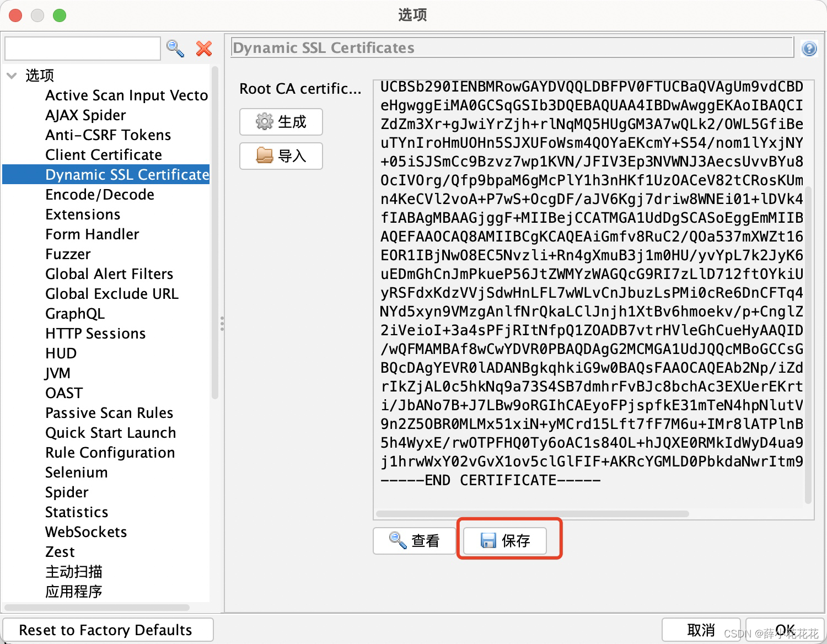Select the HTTP Sessions entry
Viewport: 827px width, 644px height.
[x=95, y=334]
